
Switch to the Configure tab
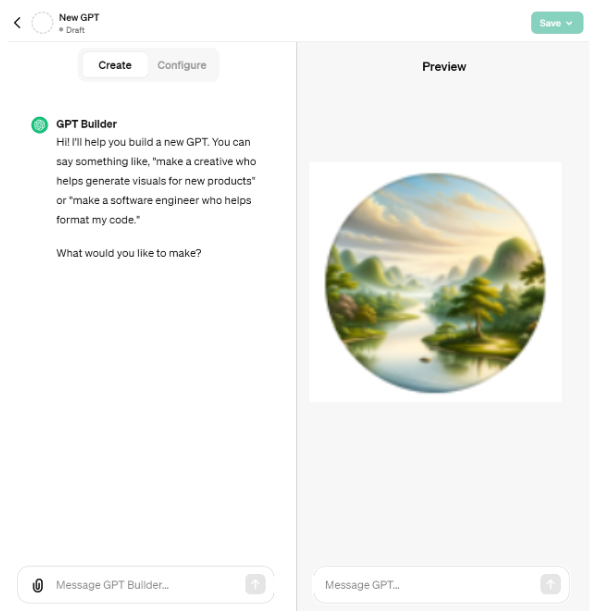pos(182,65)
